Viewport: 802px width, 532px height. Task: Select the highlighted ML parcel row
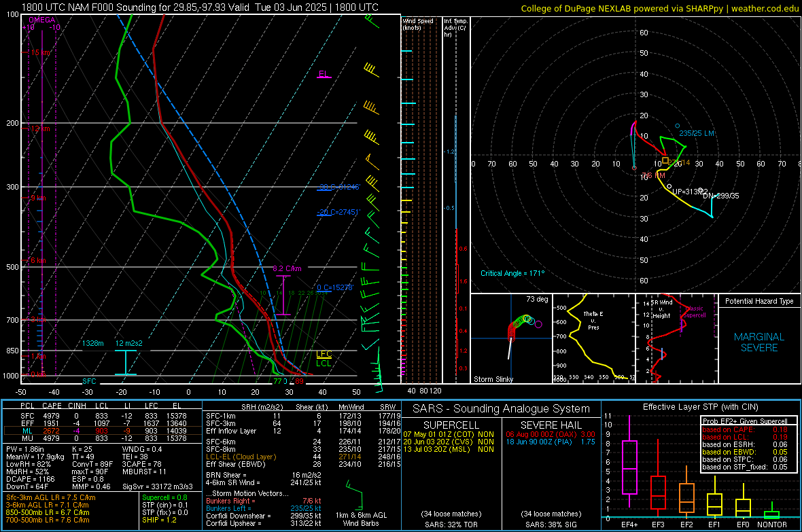pyautogui.click(x=103, y=431)
